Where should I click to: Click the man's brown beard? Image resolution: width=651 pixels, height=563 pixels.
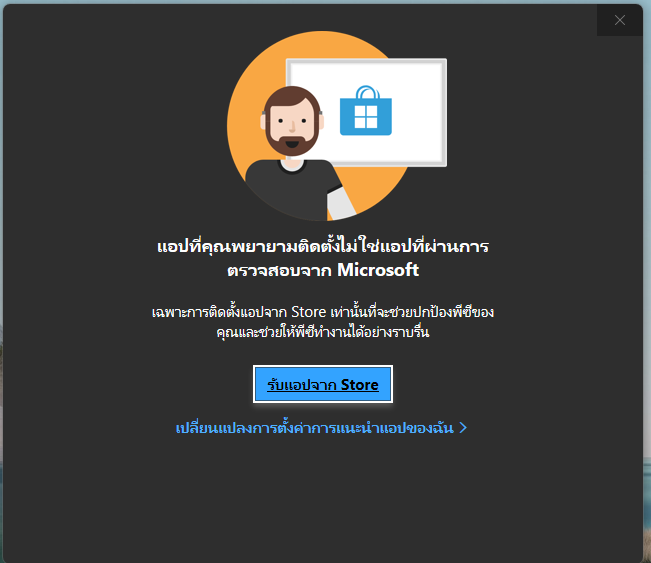pos(292,143)
